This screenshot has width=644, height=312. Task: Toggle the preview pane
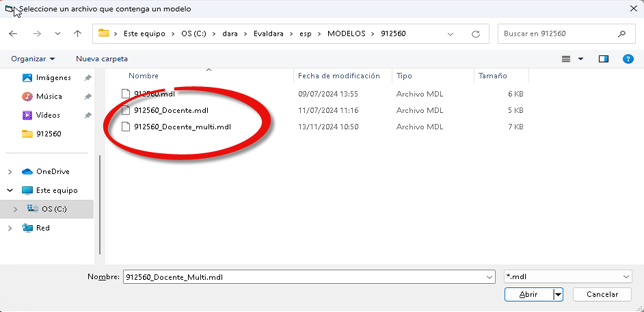pyautogui.click(x=604, y=59)
